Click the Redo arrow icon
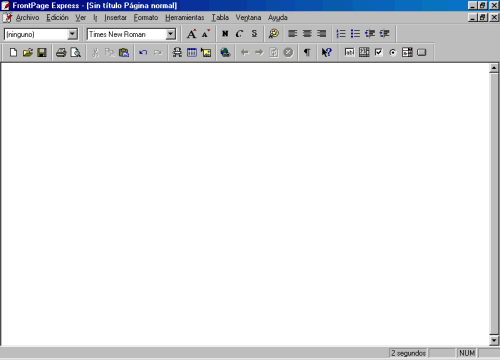500x360 pixels. [158, 53]
